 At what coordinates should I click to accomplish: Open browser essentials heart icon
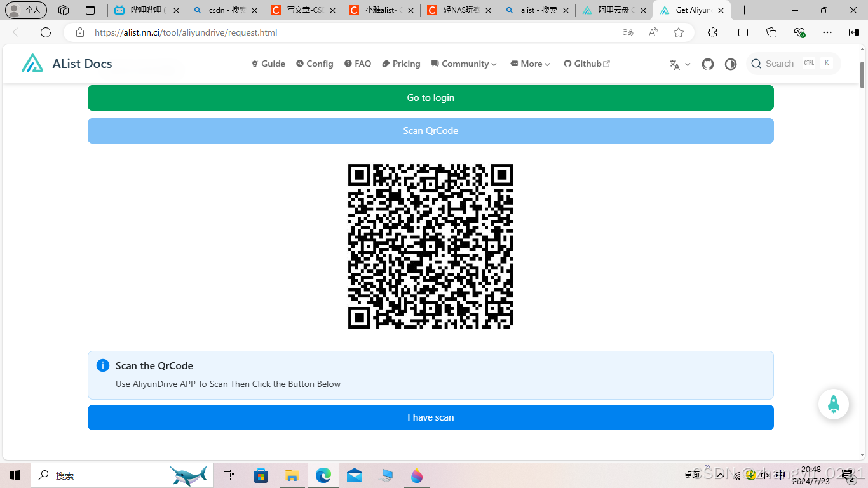coord(799,32)
